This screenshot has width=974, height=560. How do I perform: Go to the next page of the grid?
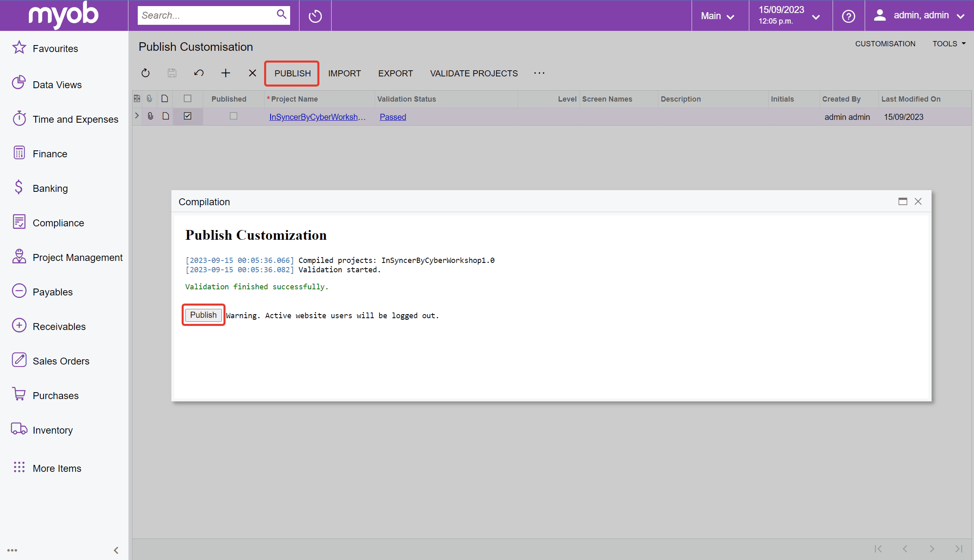pos(932,549)
